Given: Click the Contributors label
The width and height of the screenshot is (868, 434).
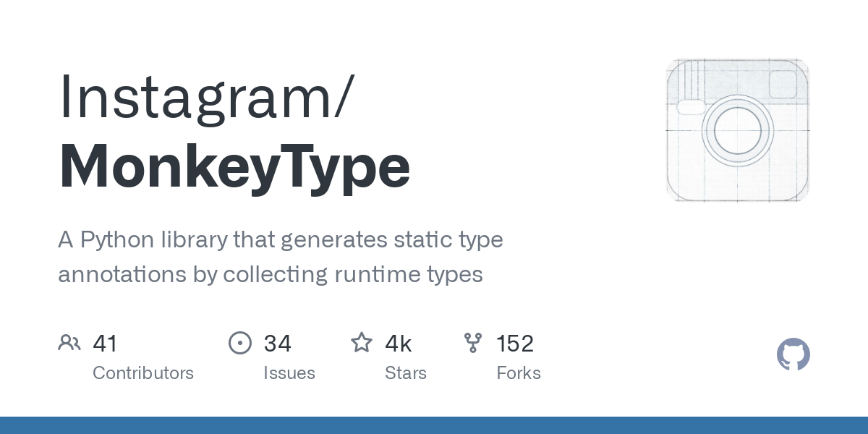Looking at the screenshot, I should point(143,373).
